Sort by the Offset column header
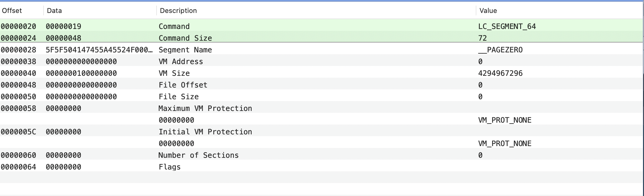This screenshot has width=644, height=196. pos(22,10)
